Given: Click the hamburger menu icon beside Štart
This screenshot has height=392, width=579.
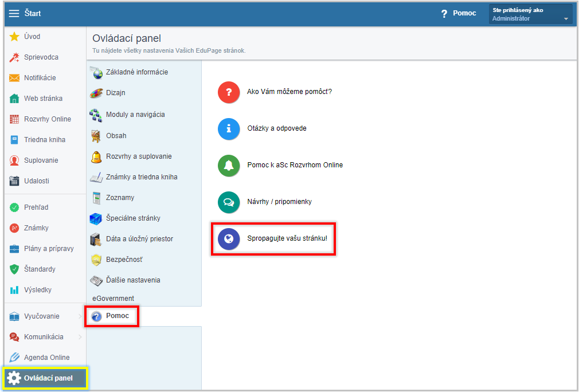Looking at the screenshot, I should point(14,13).
